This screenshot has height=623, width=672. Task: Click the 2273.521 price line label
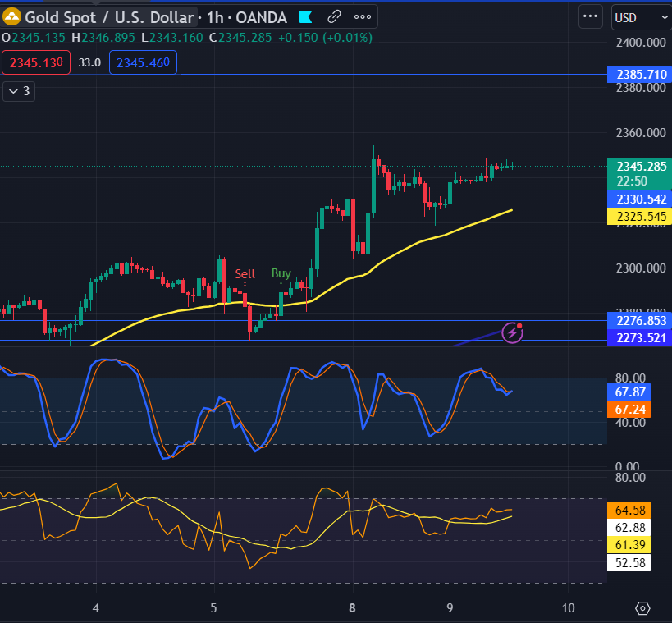[639, 338]
